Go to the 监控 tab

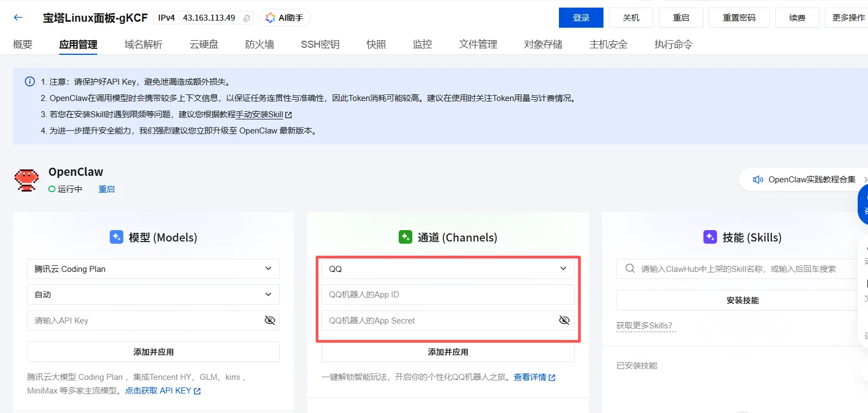tap(422, 45)
